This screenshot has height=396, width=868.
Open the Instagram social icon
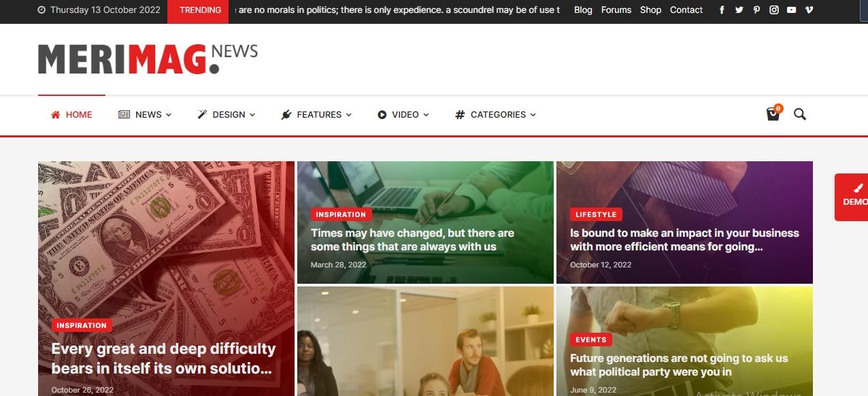coord(774,10)
